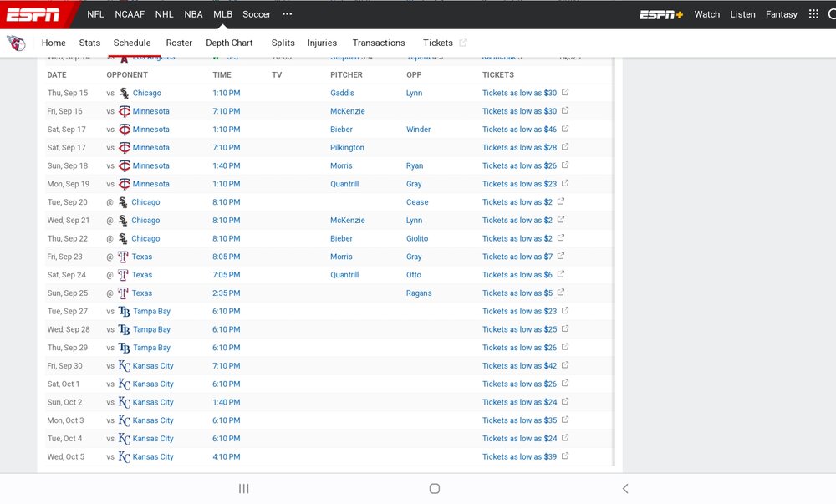This screenshot has height=504, width=836.
Task: Open Tickets as low as $39 link
Action: (519, 456)
